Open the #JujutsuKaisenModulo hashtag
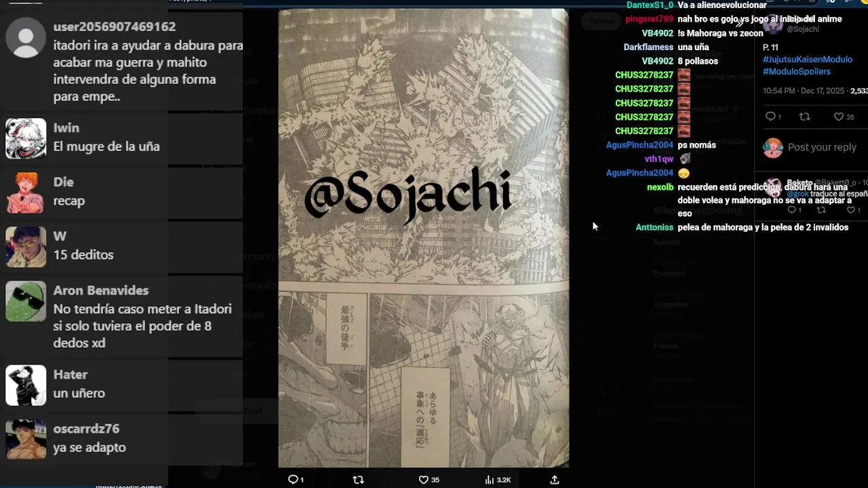This screenshot has width=868, height=488. (808, 60)
